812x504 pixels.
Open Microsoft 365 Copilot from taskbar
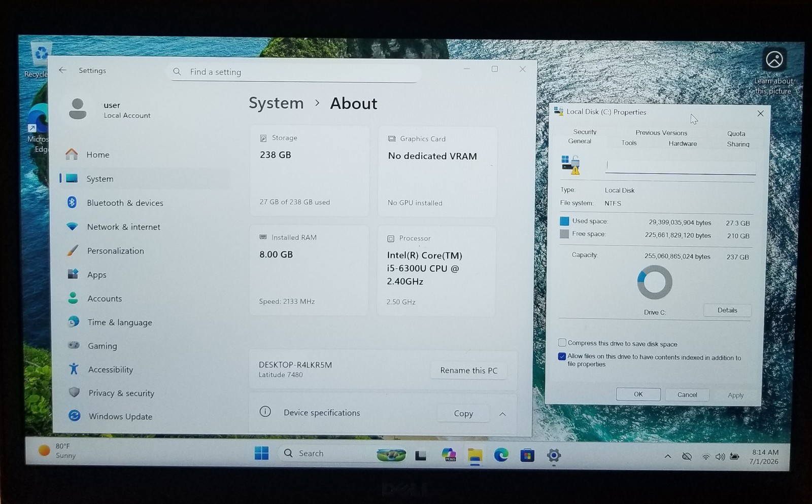449,455
